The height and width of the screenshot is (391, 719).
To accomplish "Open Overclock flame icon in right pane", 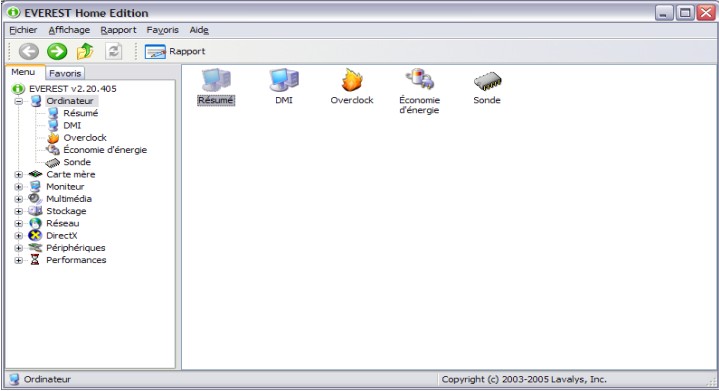I will (352, 81).
